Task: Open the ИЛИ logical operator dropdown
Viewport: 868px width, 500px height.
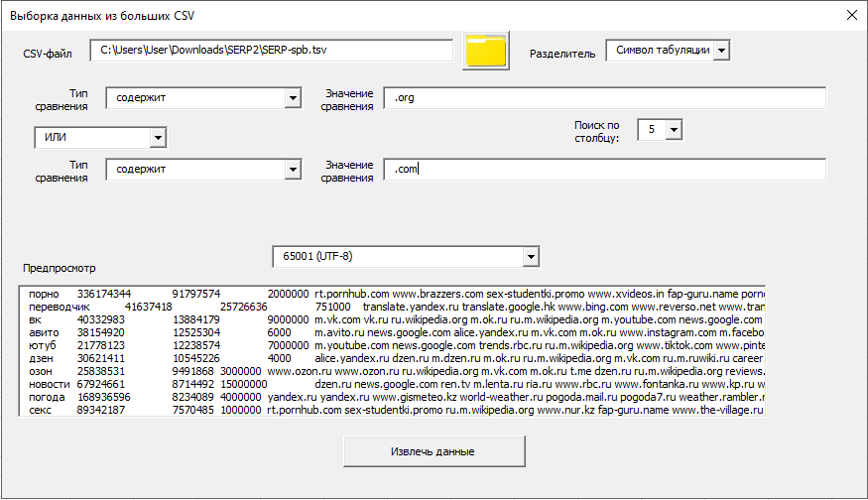Action: [157, 137]
